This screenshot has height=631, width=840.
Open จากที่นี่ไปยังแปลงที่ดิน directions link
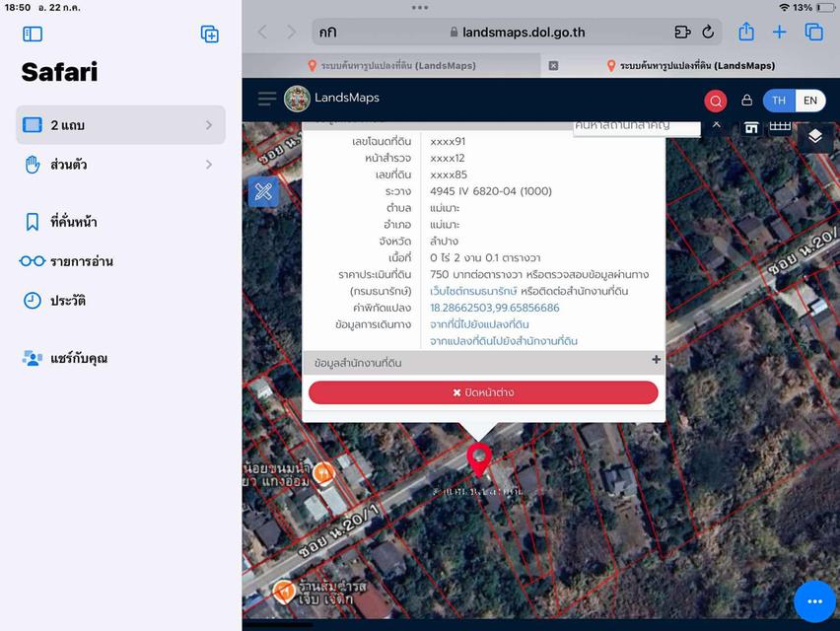479,324
